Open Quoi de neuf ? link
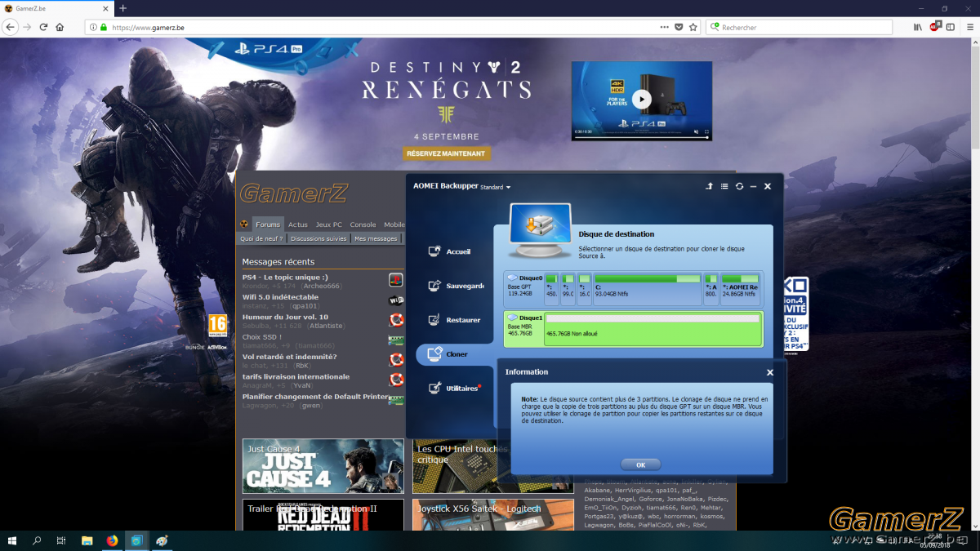 tap(261, 239)
